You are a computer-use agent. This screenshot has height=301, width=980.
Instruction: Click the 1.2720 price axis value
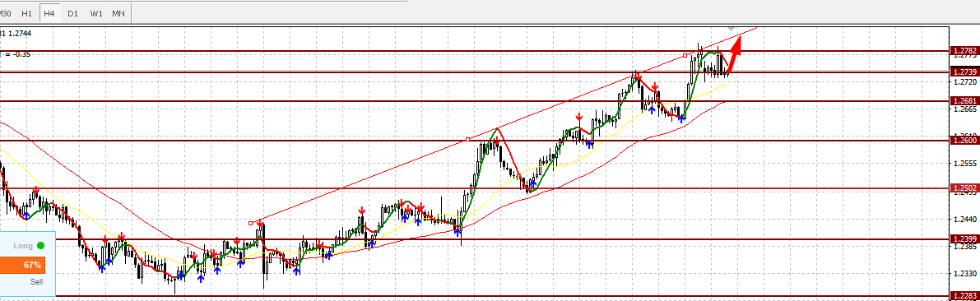(964, 81)
